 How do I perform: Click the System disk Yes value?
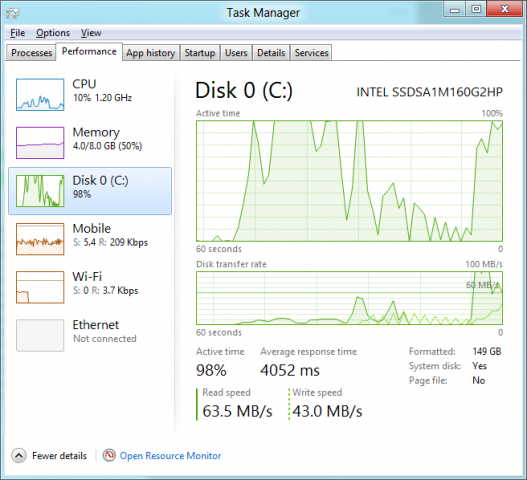pyautogui.click(x=479, y=366)
